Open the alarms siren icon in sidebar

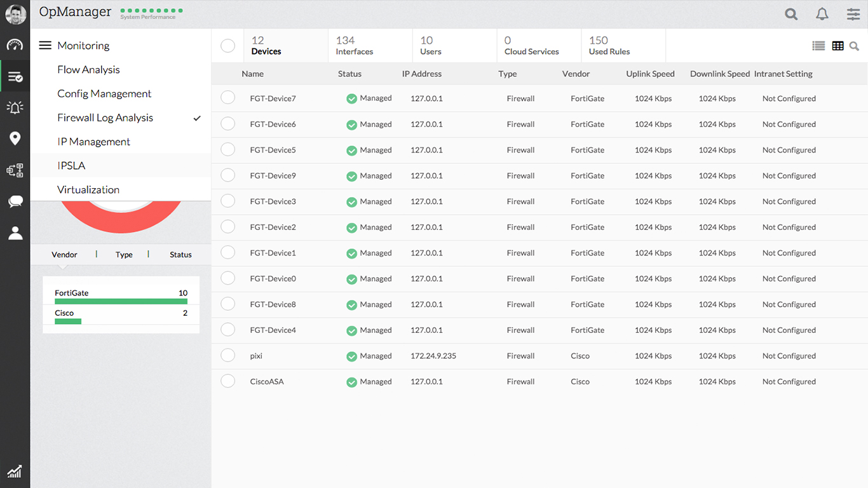(x=15, y=107)
